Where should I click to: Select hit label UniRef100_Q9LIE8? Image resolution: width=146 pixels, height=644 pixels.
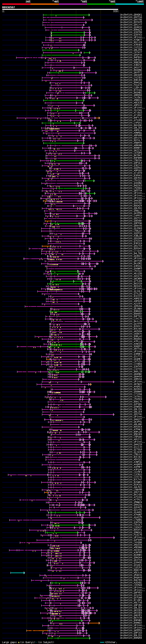[x=131, y=128]
